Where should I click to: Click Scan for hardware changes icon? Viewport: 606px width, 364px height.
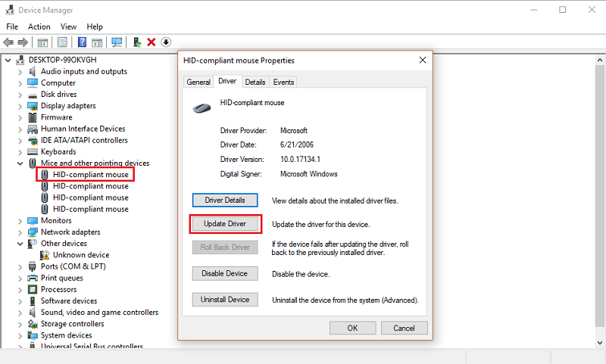point(117,42)
